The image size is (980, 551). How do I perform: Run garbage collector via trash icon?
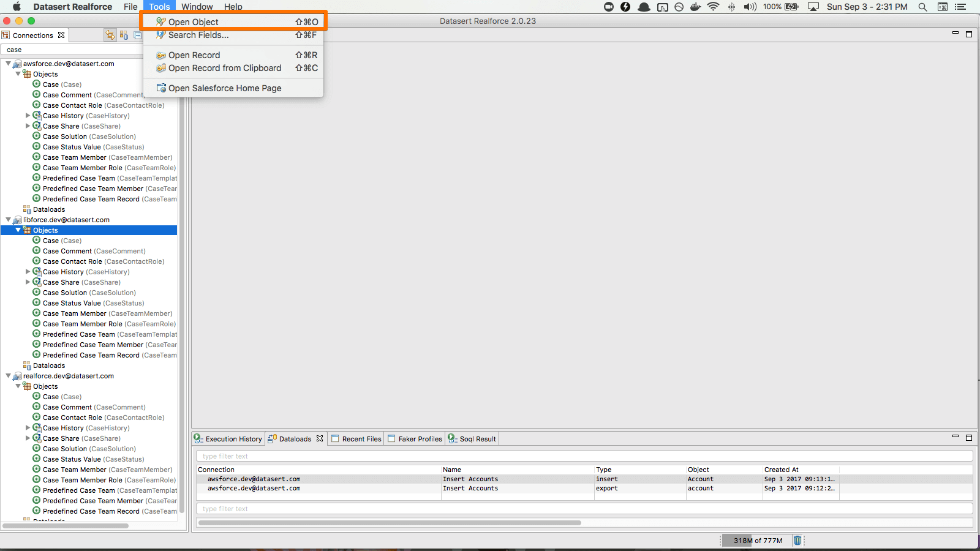[x=797, y=540]
